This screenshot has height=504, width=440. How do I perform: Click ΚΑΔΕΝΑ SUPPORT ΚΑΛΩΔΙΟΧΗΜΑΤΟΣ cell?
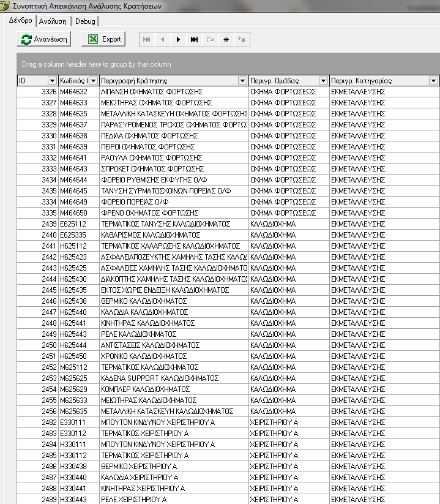tap(174, 378)
